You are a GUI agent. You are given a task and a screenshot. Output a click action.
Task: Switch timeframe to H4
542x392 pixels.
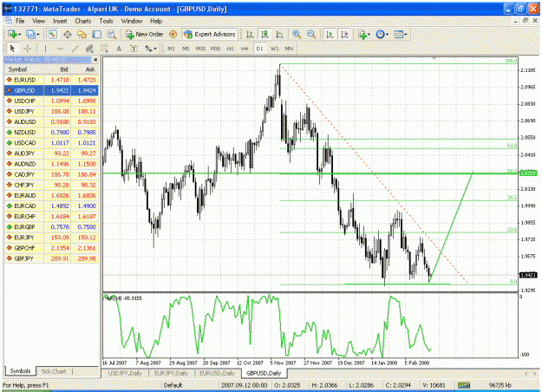tap(245, 49)
